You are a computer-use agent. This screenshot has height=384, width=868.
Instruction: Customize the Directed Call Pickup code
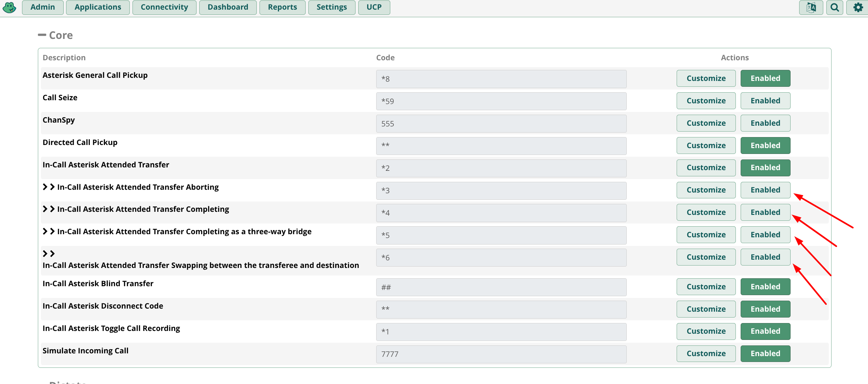[x=706, y=146]
